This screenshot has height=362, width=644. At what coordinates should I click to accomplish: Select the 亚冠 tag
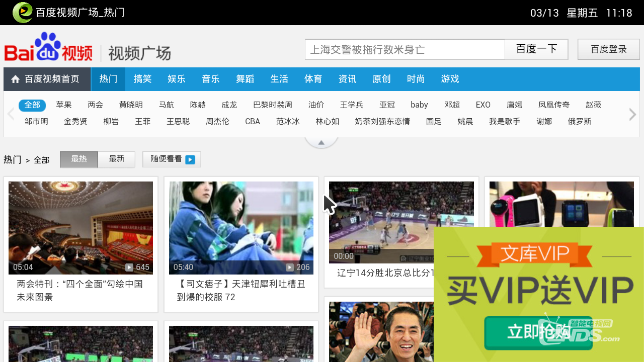point(387,105)
